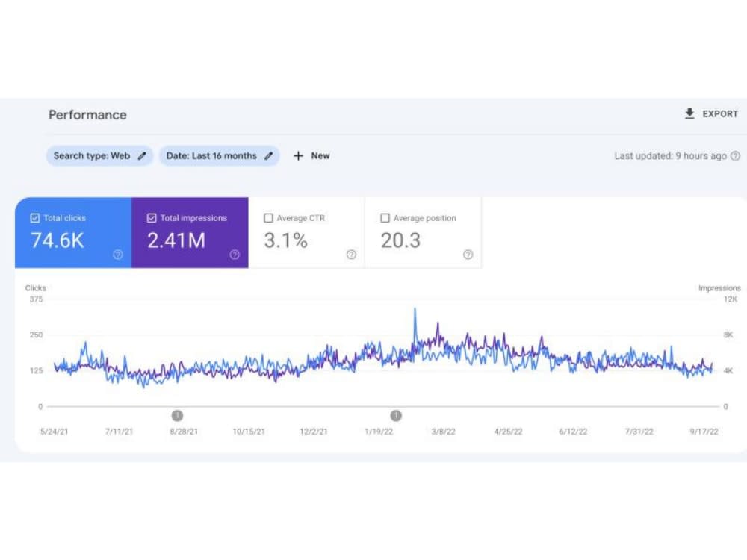Image resolution: width=747 pixels, height=560 pixels.
Task: Open help icon next to Last updated
Action: coord(736,156)
